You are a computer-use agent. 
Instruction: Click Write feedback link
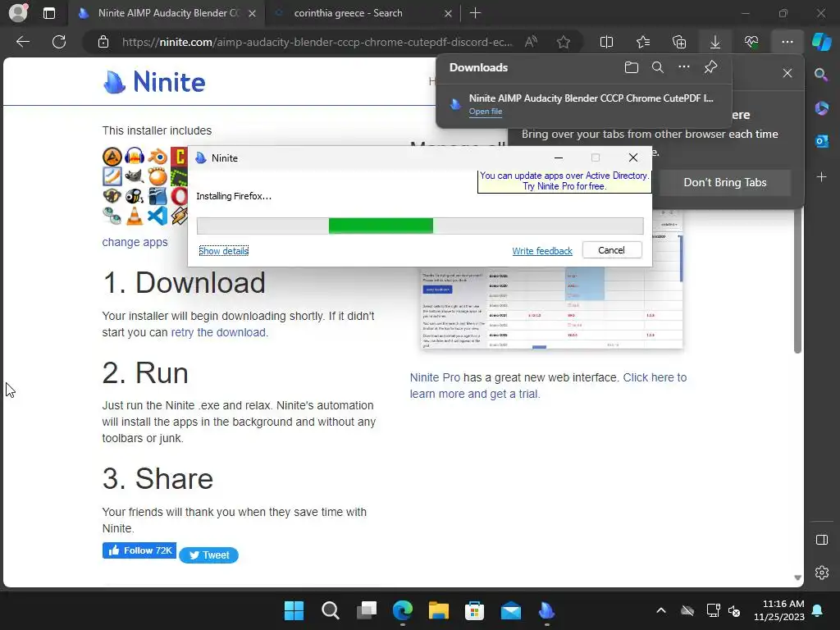tap(542, 251)
